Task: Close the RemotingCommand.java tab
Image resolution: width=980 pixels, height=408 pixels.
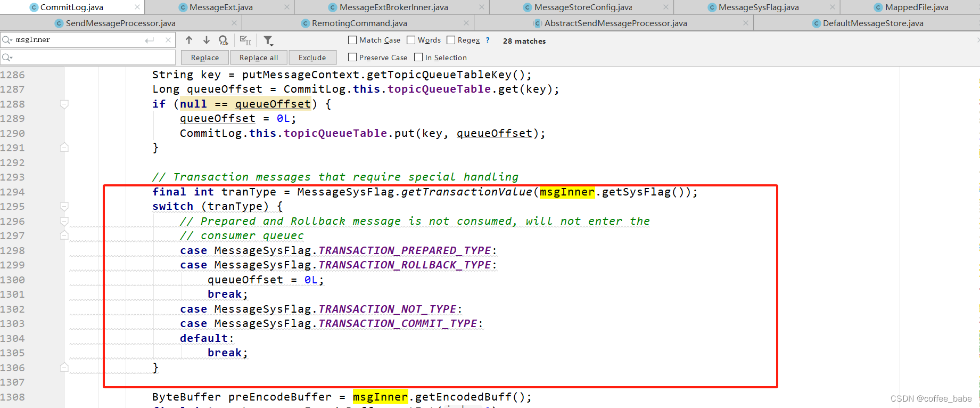Action: (x=466, y=23)
